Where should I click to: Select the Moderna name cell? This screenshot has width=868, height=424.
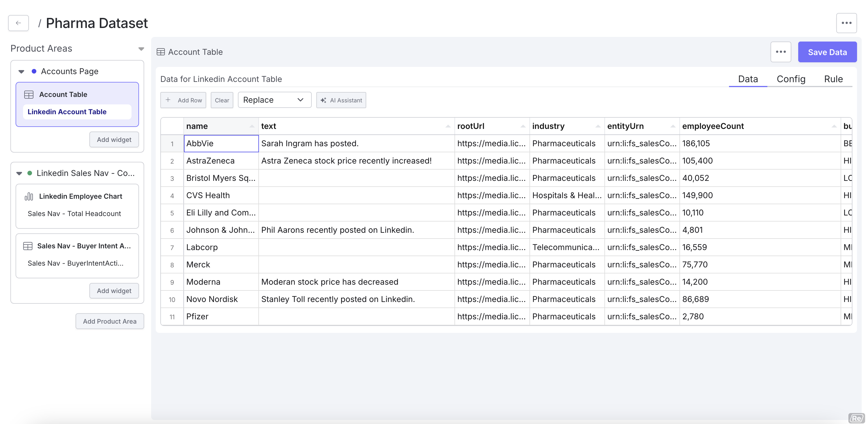point(221,282)
